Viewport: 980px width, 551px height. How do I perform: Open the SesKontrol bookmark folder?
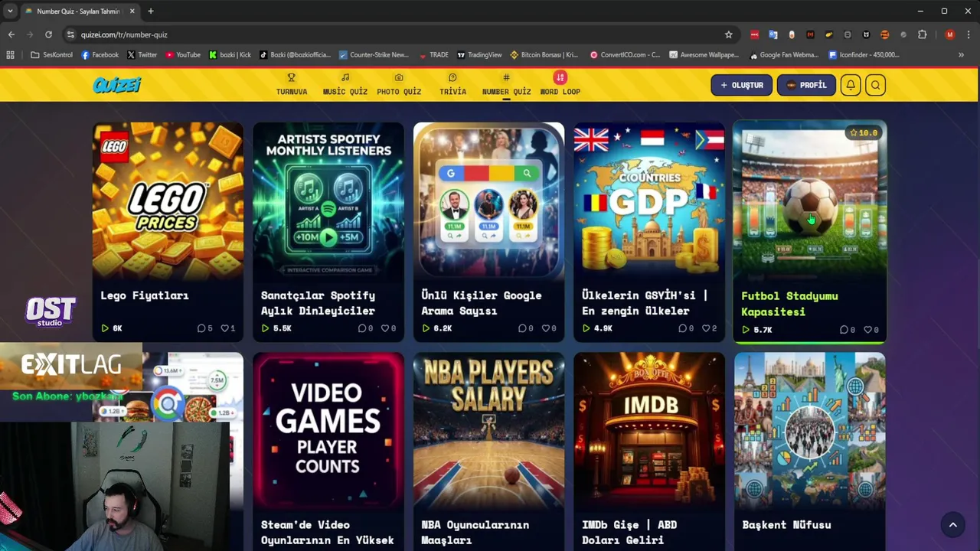(x=51, y=55)
